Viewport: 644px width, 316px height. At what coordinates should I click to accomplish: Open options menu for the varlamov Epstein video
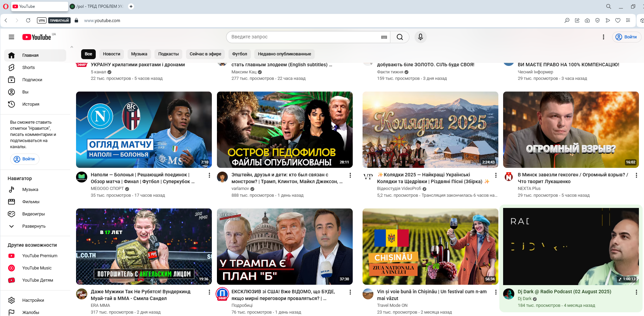pyautogui.click(x=350, y=175)
